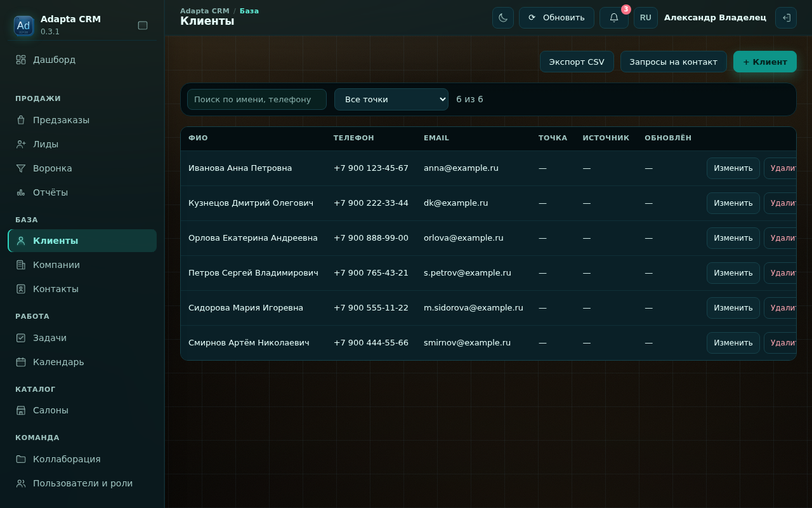Click Изменить for Кузнецов Дмитрий Олегович
812x508 pixels.
[733, 203]
